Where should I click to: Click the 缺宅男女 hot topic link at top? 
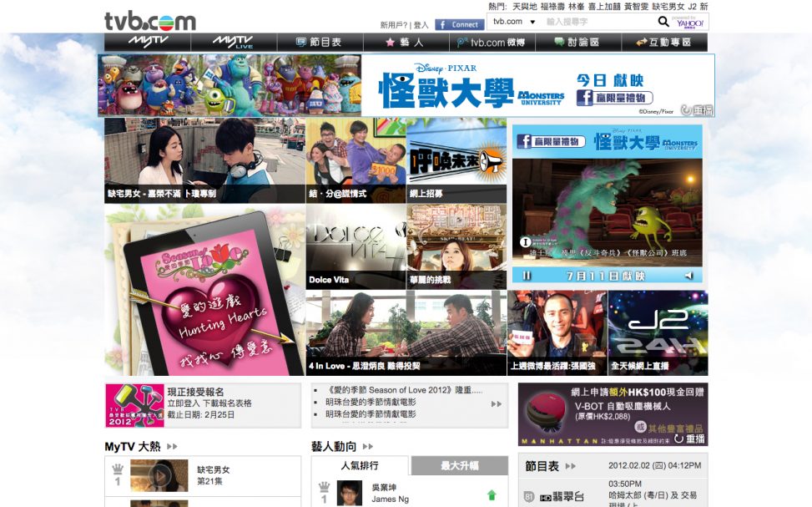coord(668,7)
